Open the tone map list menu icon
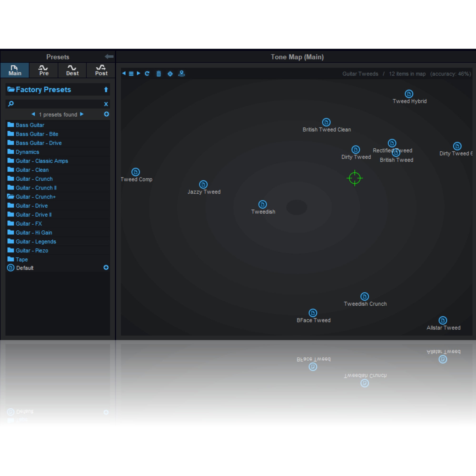The width and height of the screenshot is (476, 476). 131,74
